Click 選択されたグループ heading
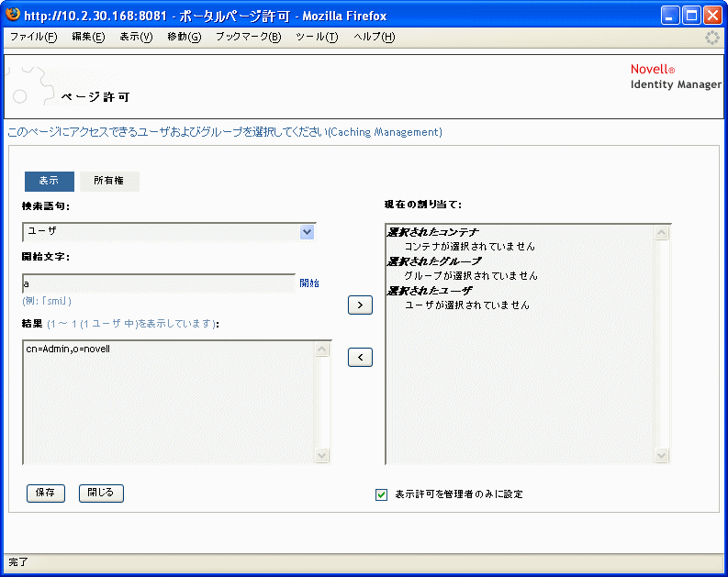This screenshot has width=728, height=577. coord(434,261)
